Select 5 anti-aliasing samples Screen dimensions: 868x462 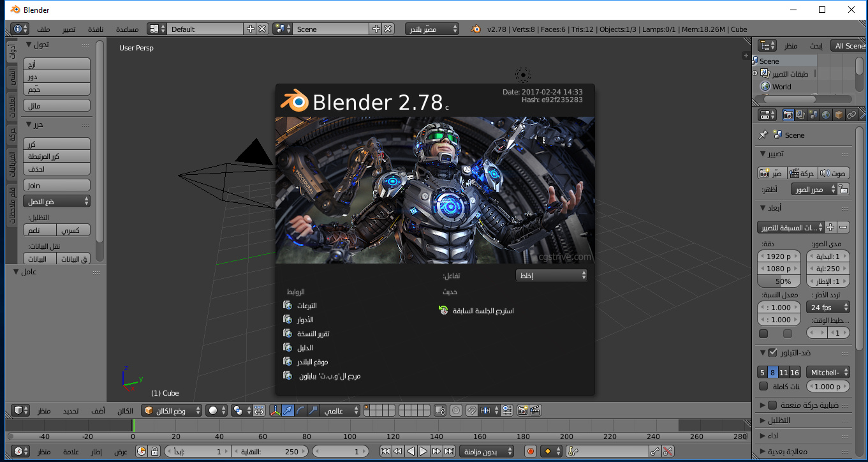click(762, 372)
